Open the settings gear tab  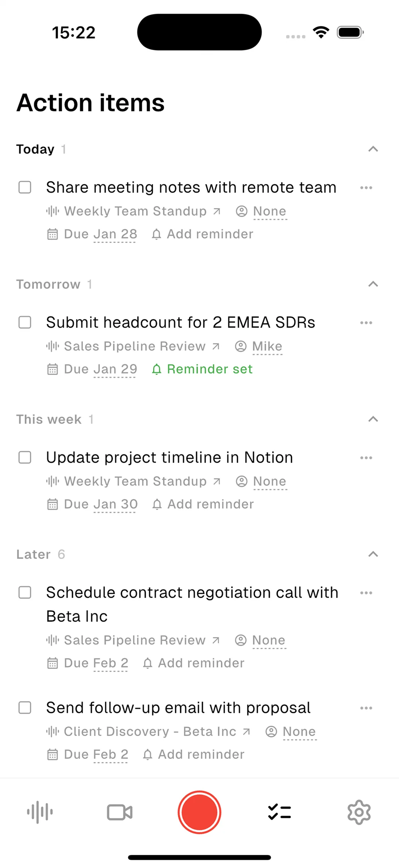coord(359,812)
